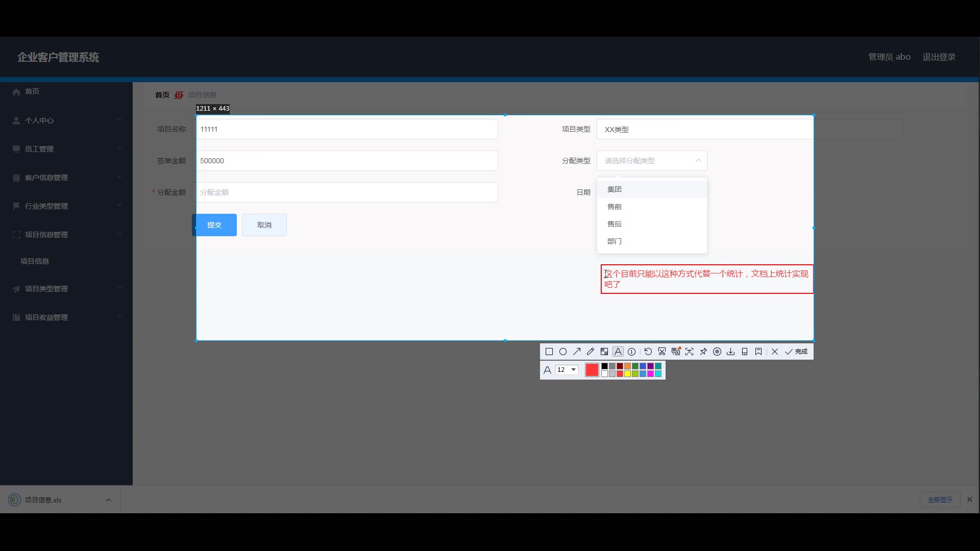Image resolution: width=980 pixels, height=551 pixels.
Task: Activate the mosaic blur tool
Action: click(x=604, y=352)
